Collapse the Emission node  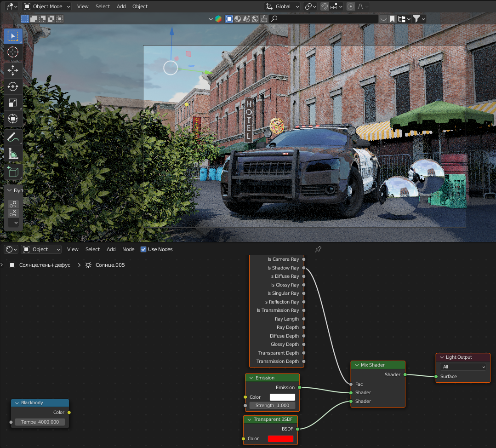251,378
